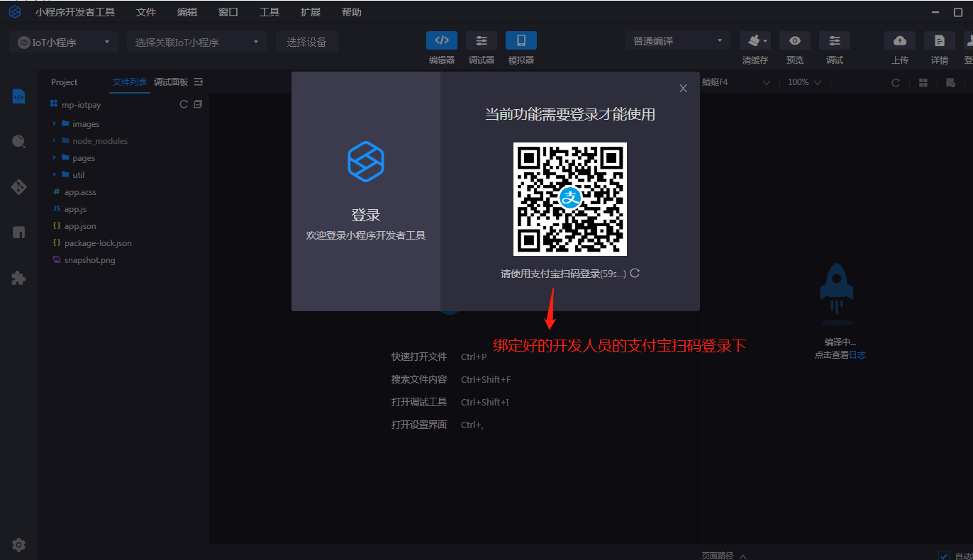Click the Alipay login QR code
The width and height of the screenshot is (973, 560).
tap(570, 199)
